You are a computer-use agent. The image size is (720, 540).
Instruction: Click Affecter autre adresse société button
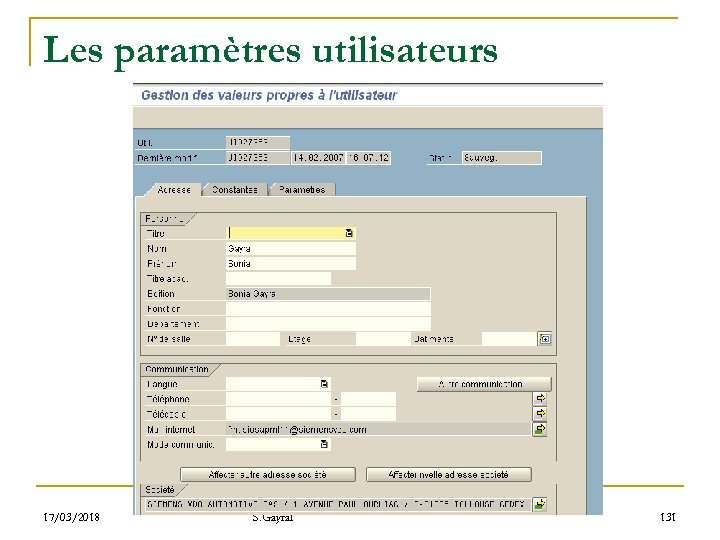[x=268, y=474]
